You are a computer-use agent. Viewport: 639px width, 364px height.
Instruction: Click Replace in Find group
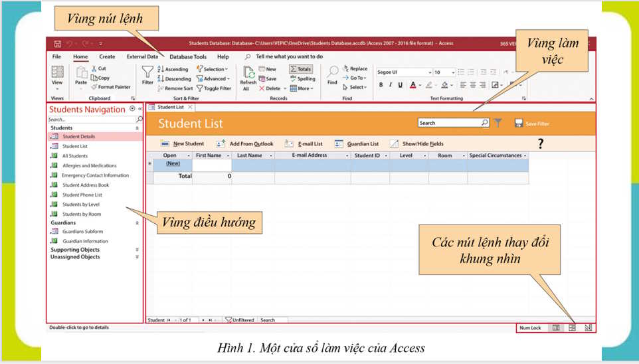click(355, 68)
